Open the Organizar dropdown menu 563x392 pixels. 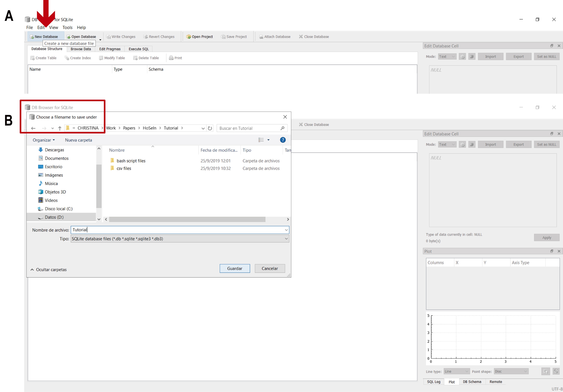44,140
